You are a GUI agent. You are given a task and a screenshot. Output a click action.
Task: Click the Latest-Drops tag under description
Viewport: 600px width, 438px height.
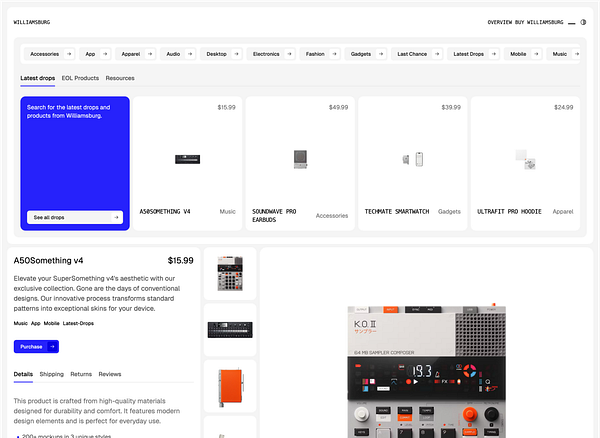tap(78, 323)
